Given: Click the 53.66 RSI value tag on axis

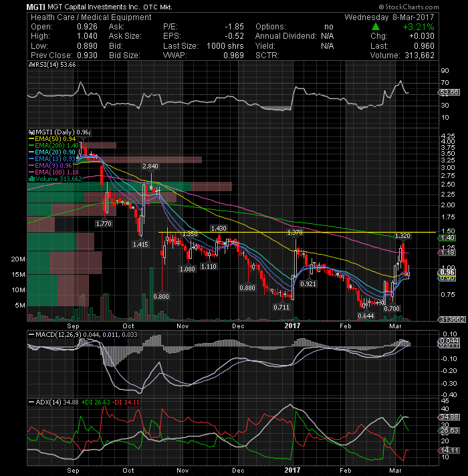Looking at the screenshot, I should pos(450,92).
